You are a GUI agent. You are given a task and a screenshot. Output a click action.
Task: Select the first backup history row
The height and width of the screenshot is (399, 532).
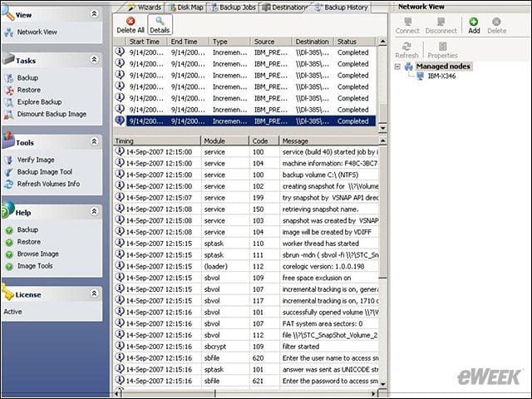click(246, 52)
